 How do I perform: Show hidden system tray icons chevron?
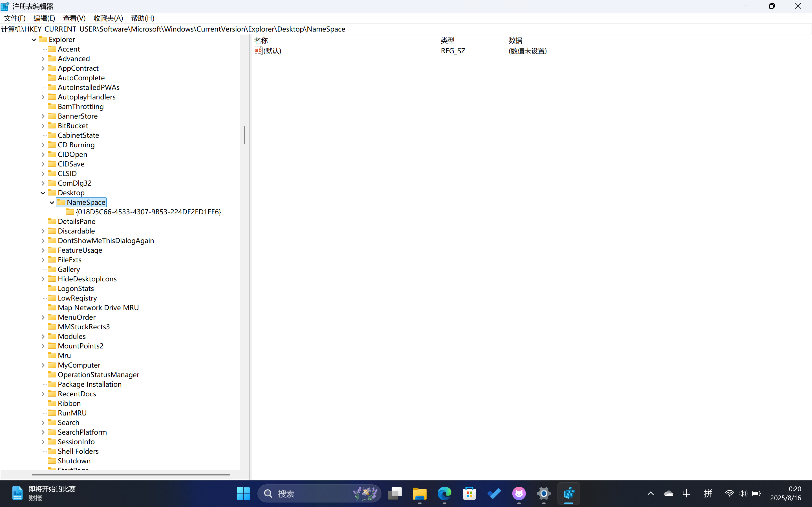tap(650, 493)
